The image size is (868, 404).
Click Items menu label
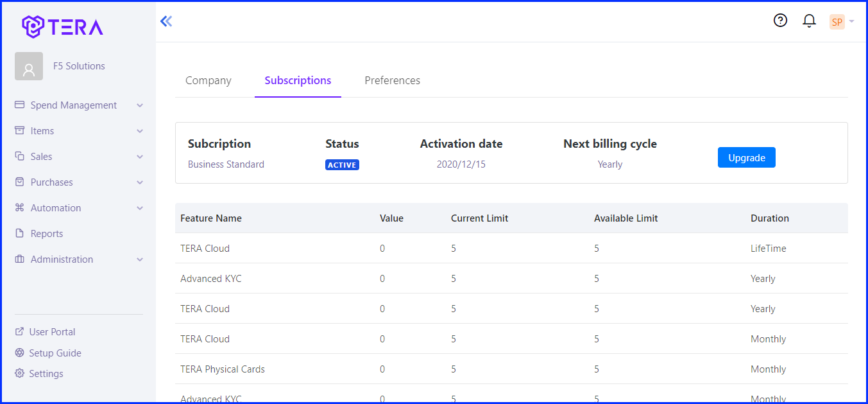(x=42, y=131)
